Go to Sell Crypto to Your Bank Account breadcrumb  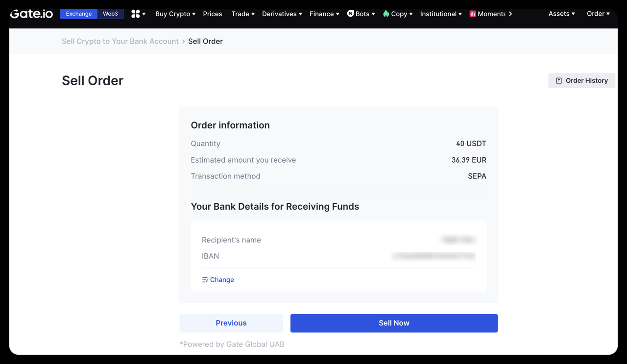pos(120,41)
